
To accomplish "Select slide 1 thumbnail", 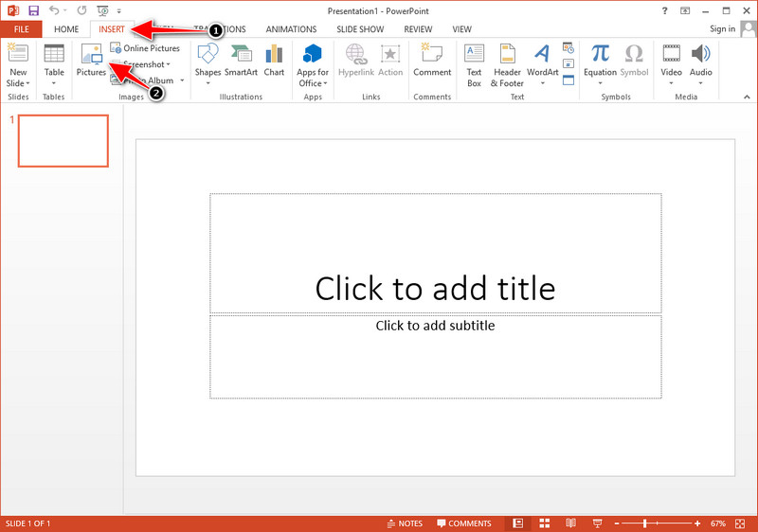I will click(63, 140).
